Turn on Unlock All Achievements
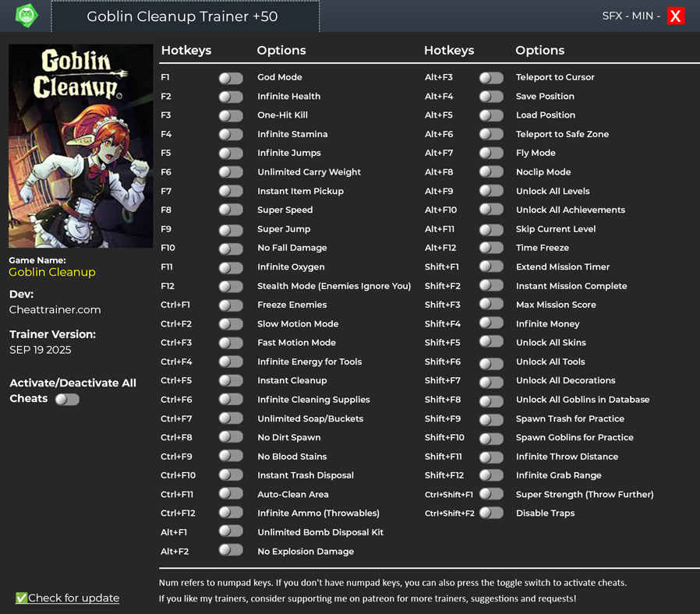The image size is (700, 614). [x=491, y=210]
